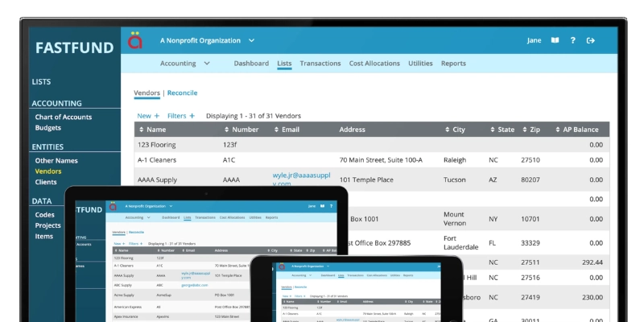Go to Dashboard on the monitor
This screenshot has width=644, height=322.
pos(251,64)
